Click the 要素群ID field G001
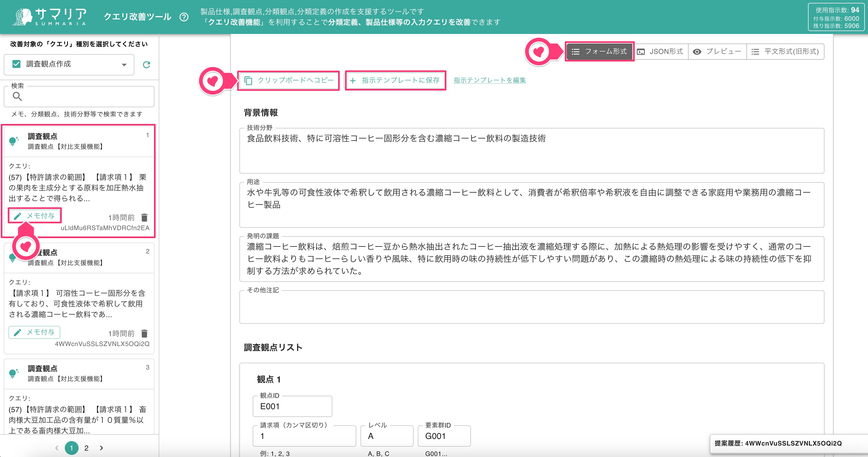The height and width of the screenshot is (457, 868). 444,436
